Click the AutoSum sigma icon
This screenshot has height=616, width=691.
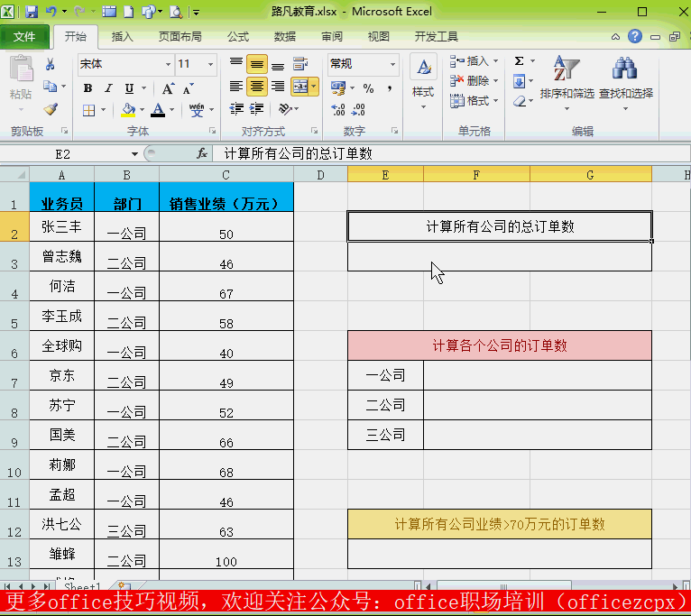(520, 61)
